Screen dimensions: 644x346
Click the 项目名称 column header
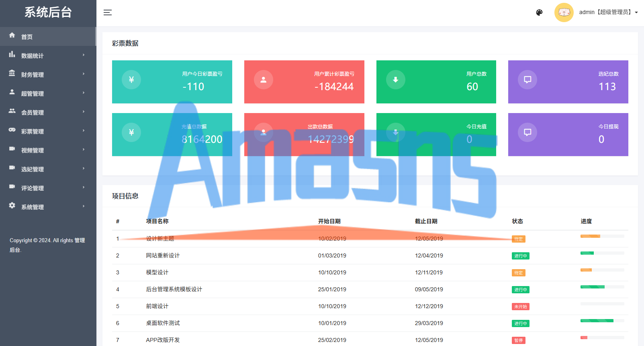click(x=157, y=221)
